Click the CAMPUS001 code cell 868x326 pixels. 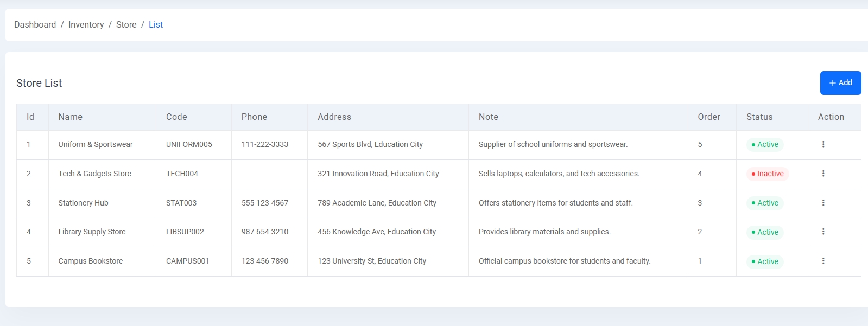pyautogui.click(x=187, y=261)
